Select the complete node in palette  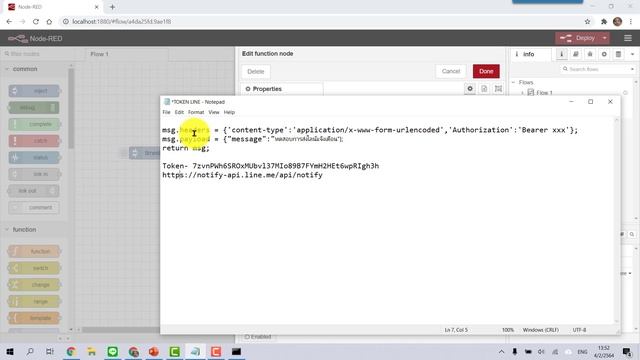(34, 124)
